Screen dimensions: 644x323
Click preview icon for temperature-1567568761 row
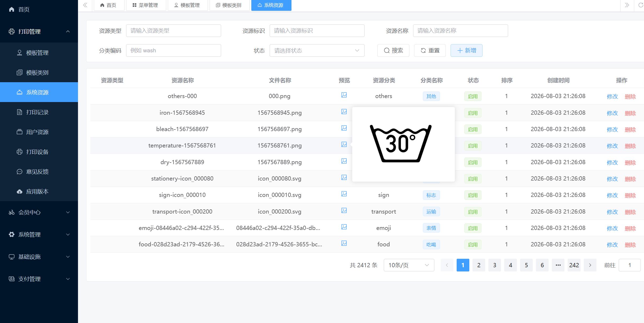pos(344,144)
